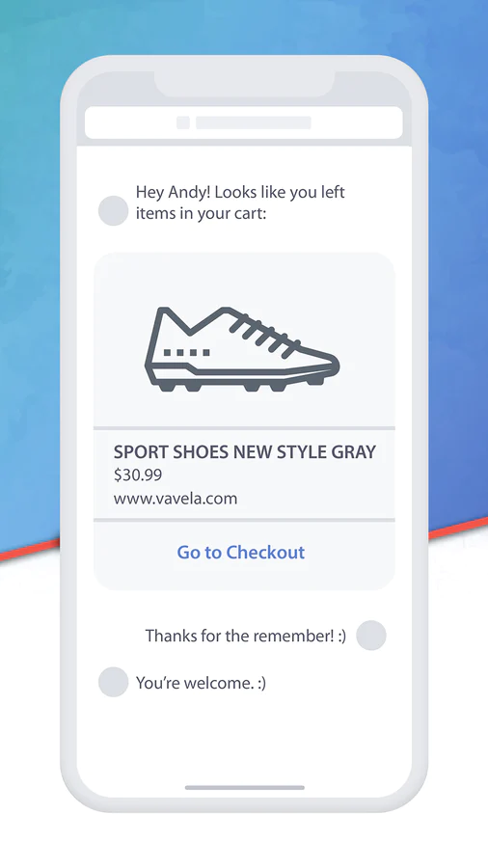Tap the bot avatar beside You're welcome
488x868 pixels.
point(114,682)
